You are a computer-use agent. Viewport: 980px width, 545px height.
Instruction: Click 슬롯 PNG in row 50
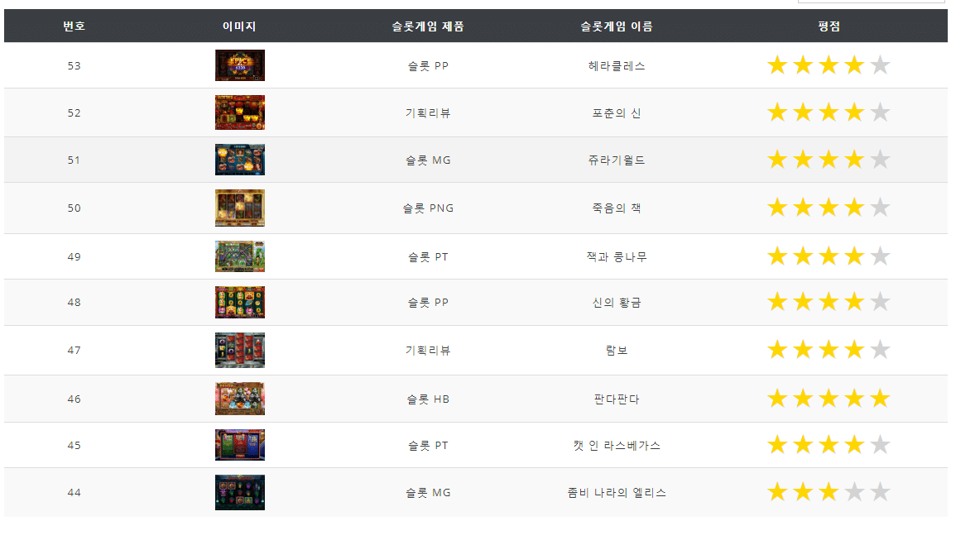[428, 208]
